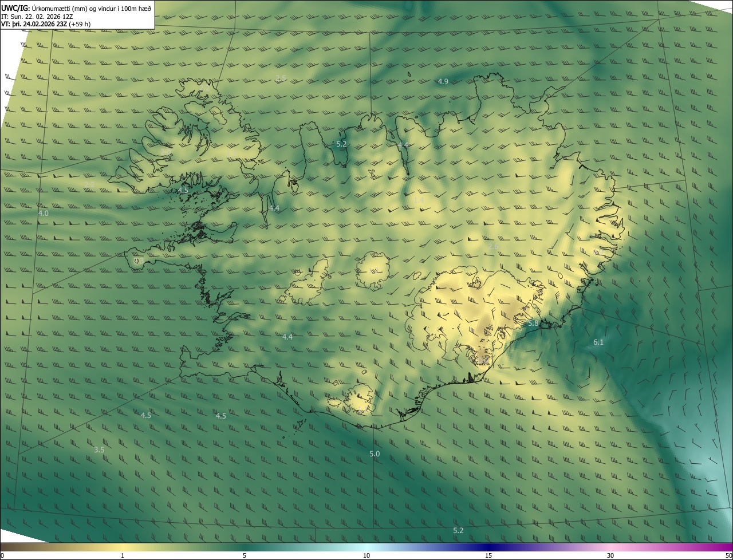Click the 3.5 value label on the map
The width and height of the screenshot is (733, 560).
pyautogui.click(x=99, y=449)
